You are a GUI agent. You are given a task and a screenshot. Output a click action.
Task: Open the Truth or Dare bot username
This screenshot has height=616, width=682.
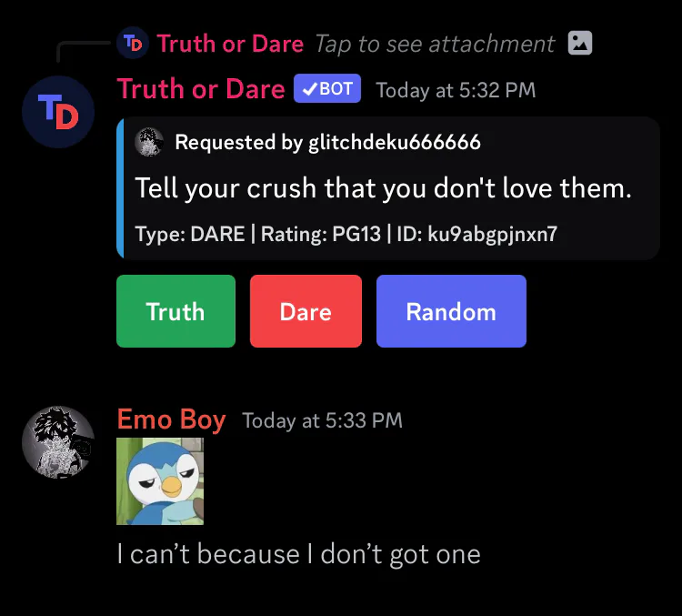click(x=201, y=89)
